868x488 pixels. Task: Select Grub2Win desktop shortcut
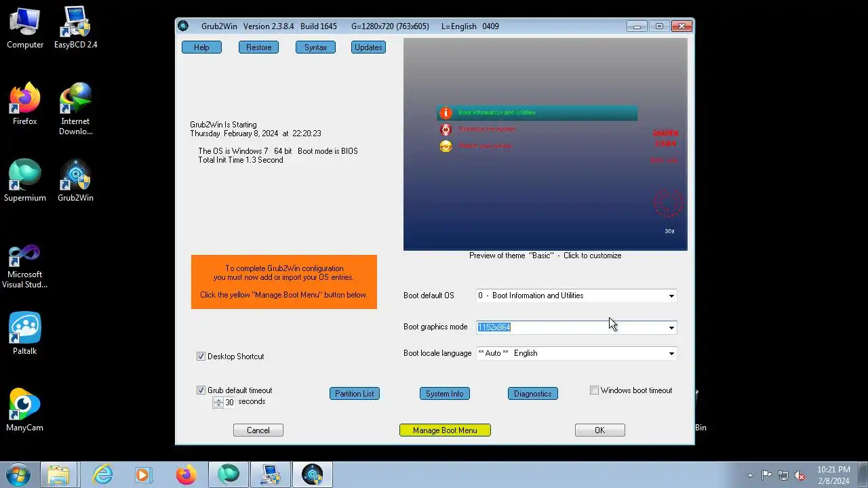[75, 180]
